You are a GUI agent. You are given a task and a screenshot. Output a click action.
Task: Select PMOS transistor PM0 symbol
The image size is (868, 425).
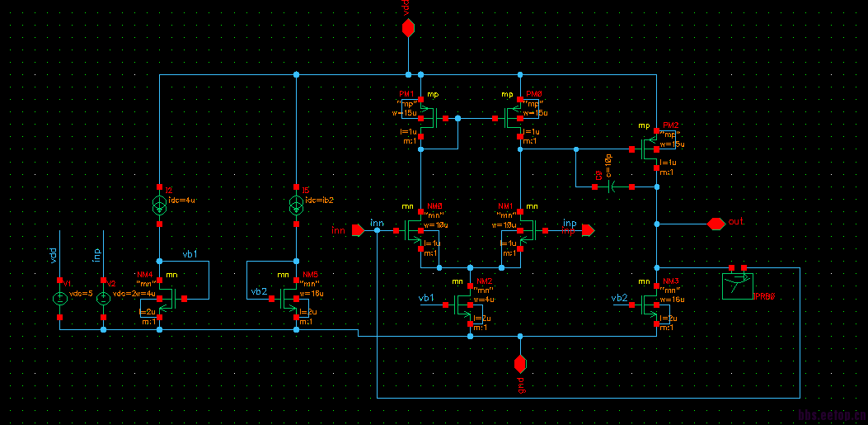coord(509,118)
